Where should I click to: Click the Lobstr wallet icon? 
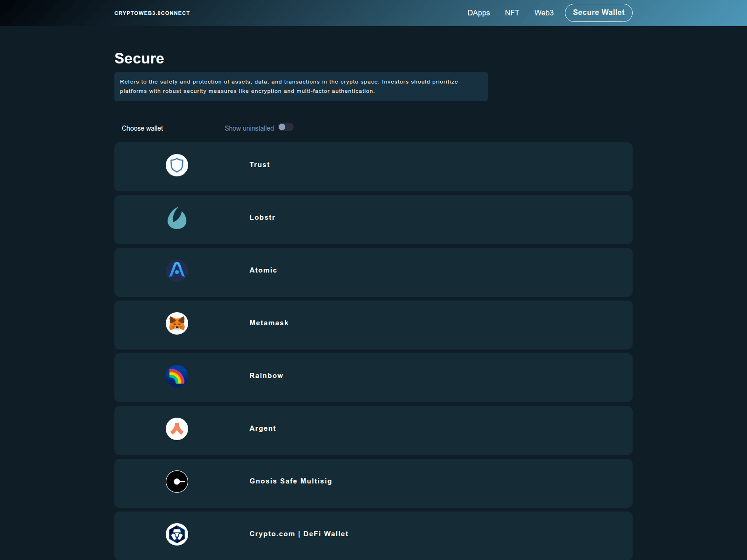pyautogui.click(x=177, y=218)
